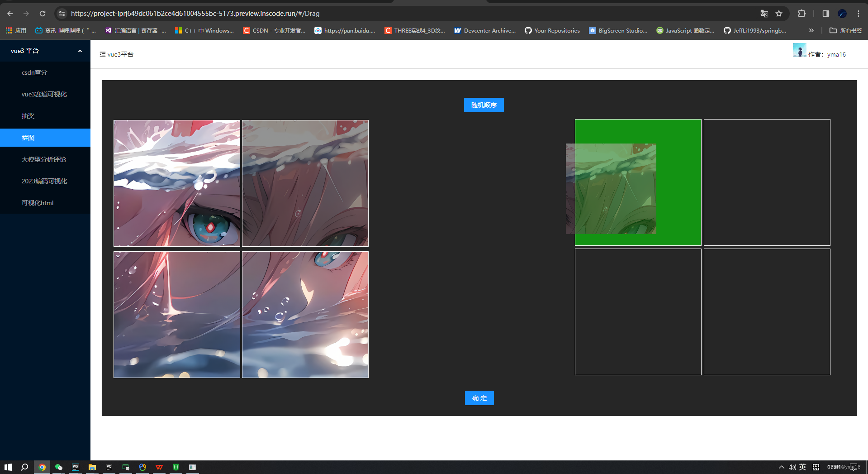
Task: Open the pan.baidu bookmark
Action: click(x=345, y=30)
